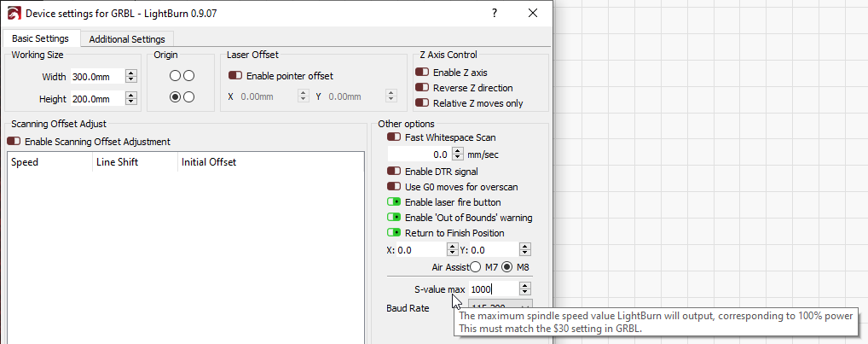Image resolution: width=868 pixels, height=344 pixels.
Task: Click the Initial Offset column header
Action: tap(270, 162)
